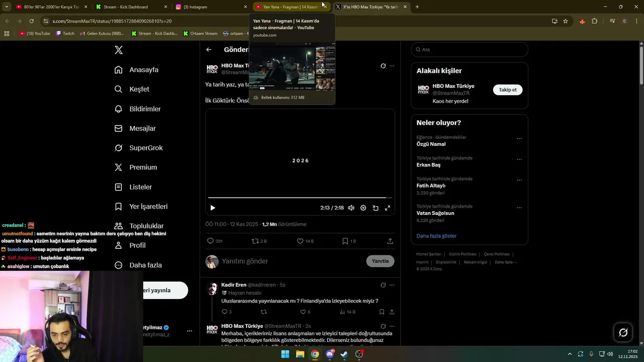Click the Ara search field
Viewport: 644px width, 362px height.
(469, 50)
